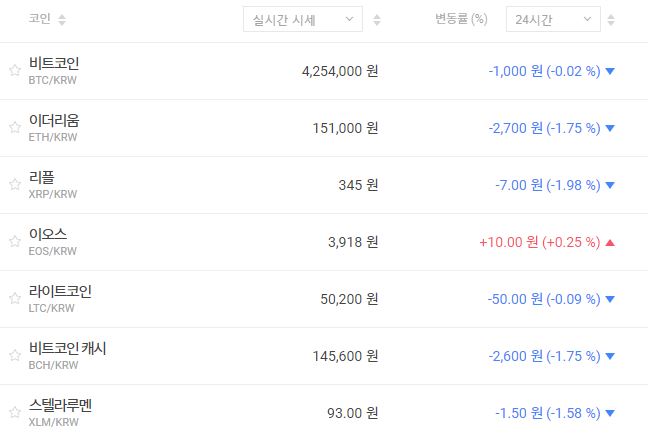This screenshot has height=437, width=648.
Task: Add Litecoin LTC/KRW to favorites star
Action: [15, 299]
